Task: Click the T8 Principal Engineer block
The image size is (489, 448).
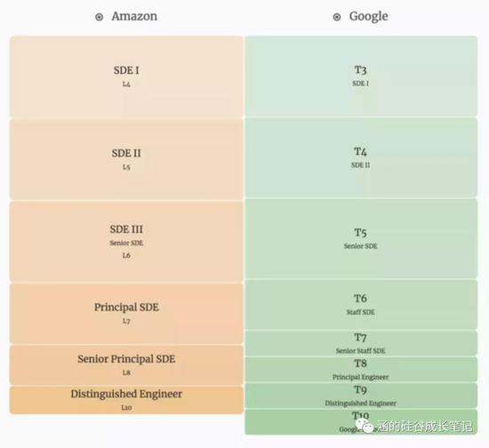Action: click(361, 370)
